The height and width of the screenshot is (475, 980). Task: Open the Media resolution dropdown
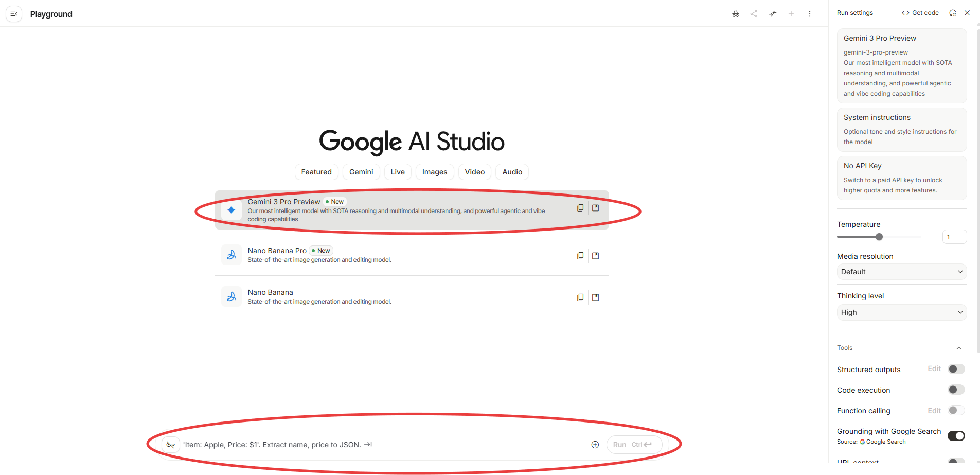902,272
